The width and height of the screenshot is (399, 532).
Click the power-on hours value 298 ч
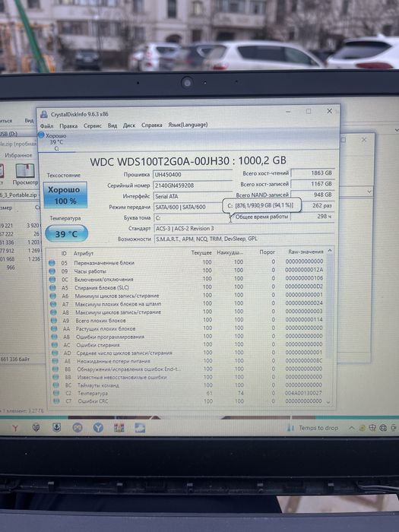[313, 216]
